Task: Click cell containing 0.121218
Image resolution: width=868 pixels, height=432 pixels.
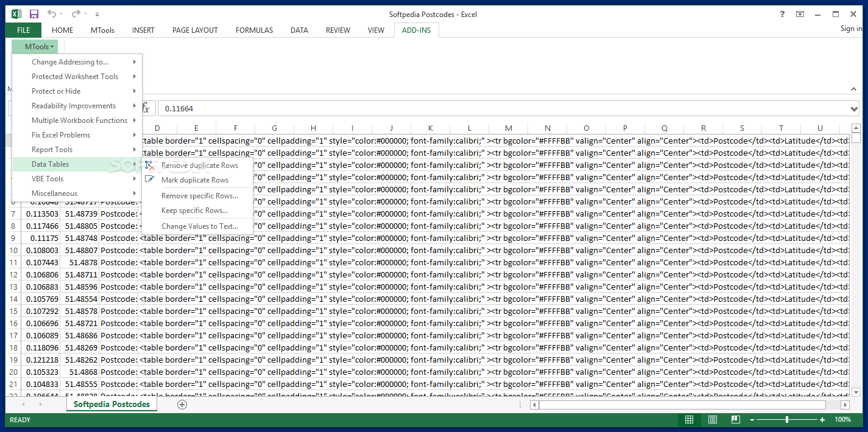Action: tap(41, 360)
